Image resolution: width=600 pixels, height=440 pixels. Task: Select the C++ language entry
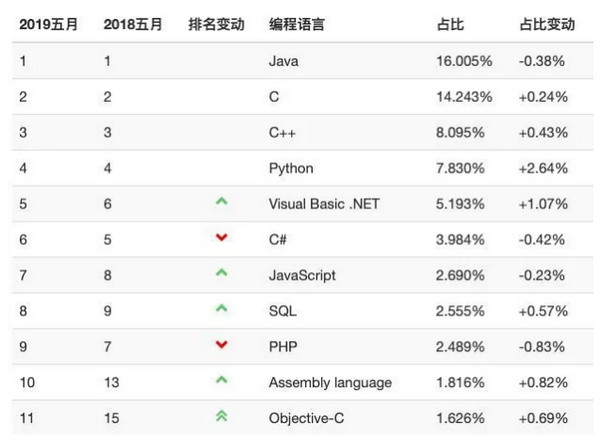coord(283,132)
